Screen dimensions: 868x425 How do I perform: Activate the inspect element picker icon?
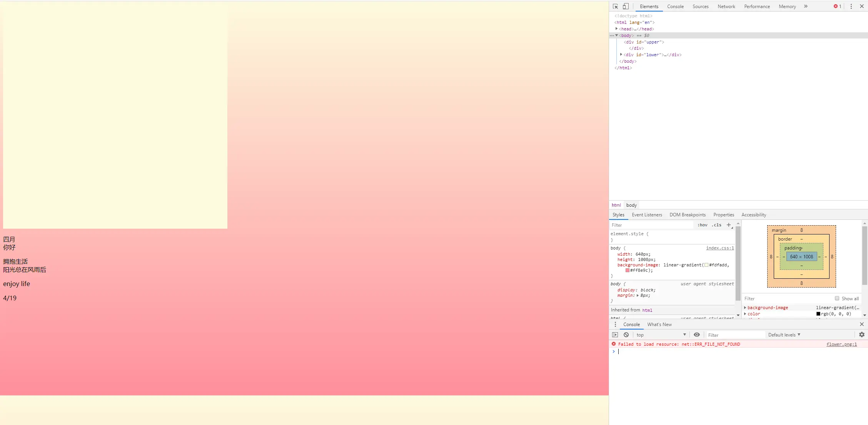coord(615,6)
